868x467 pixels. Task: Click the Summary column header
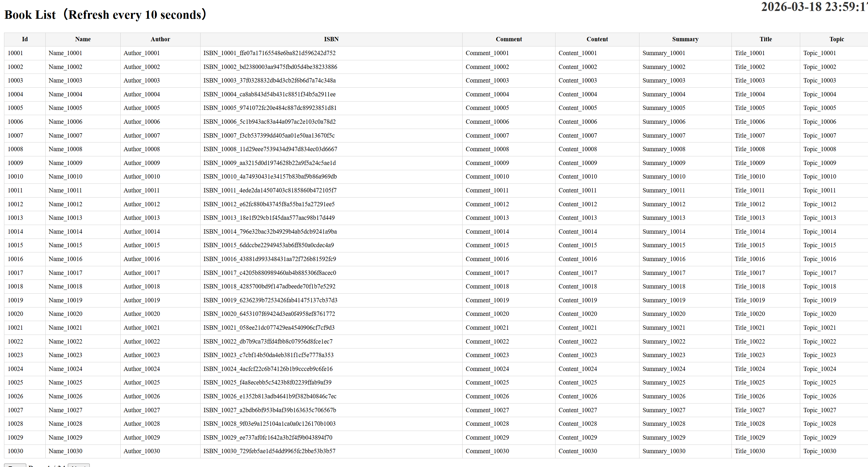point(685,39)
